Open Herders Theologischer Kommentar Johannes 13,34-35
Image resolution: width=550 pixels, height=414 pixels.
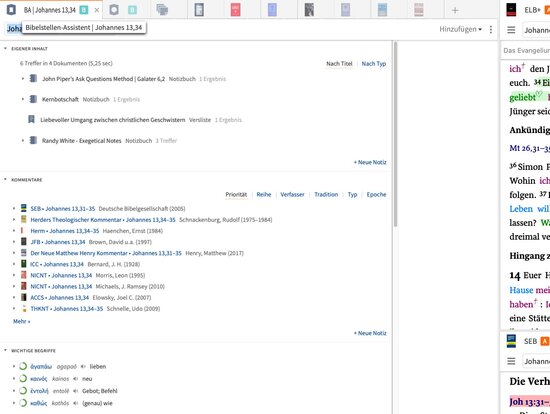click(x=103, y=220)
